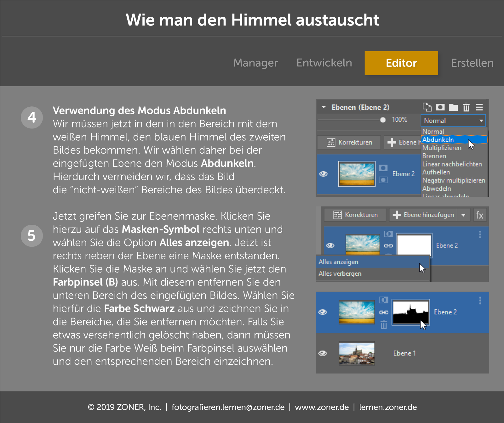Select the black mask thumbnail of Ebene 2
The width and height of the screenshot is (504, 423).
click(x=410, y=312)
